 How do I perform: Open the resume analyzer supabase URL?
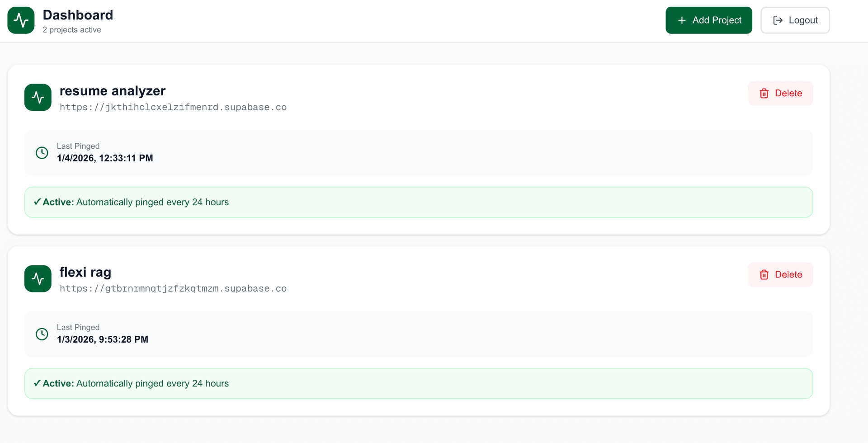(173, 107)
